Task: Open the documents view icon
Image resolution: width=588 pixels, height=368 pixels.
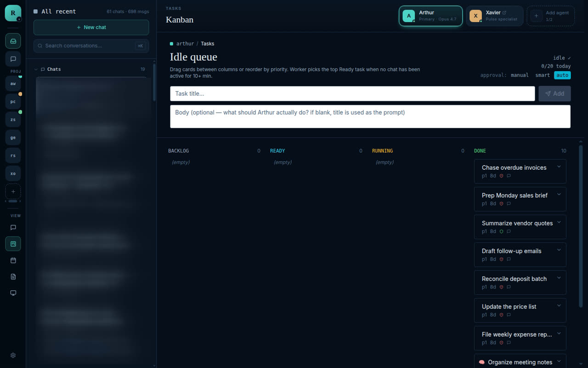Action: pyautogui.click(x=13, y=276)
